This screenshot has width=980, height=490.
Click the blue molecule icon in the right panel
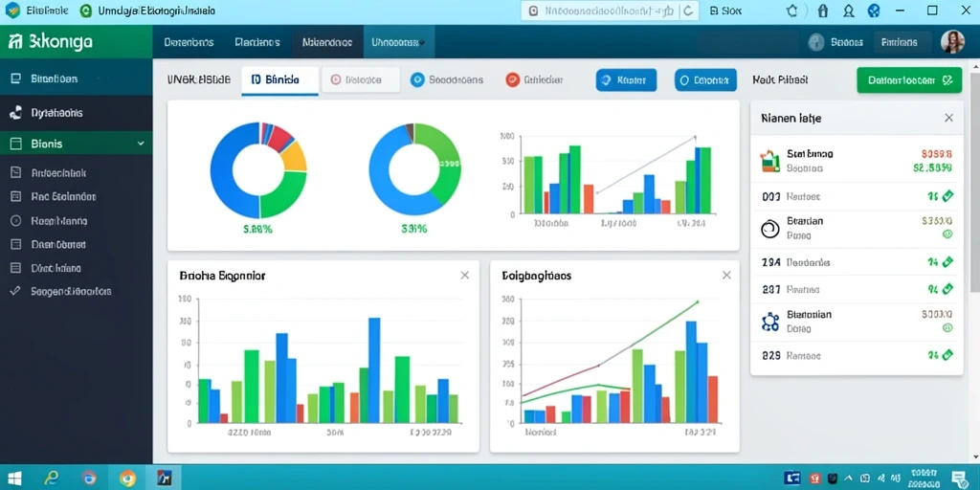tap(770, 322)
